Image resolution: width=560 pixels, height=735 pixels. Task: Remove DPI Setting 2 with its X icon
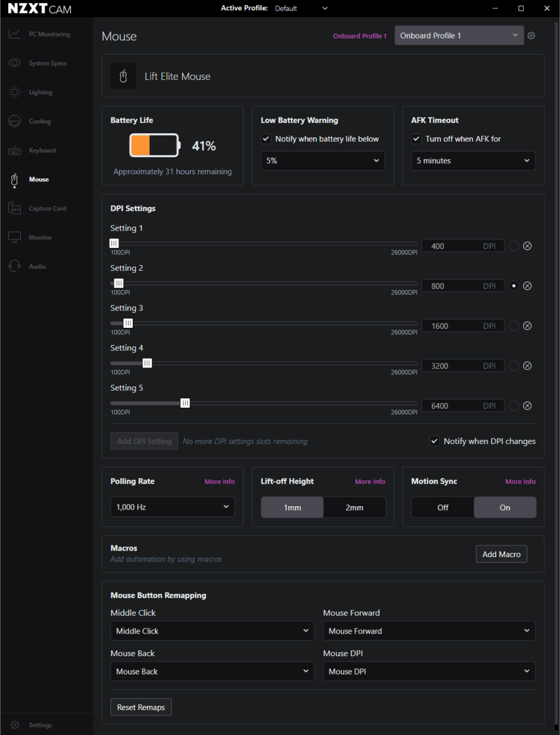coord(527,286)
